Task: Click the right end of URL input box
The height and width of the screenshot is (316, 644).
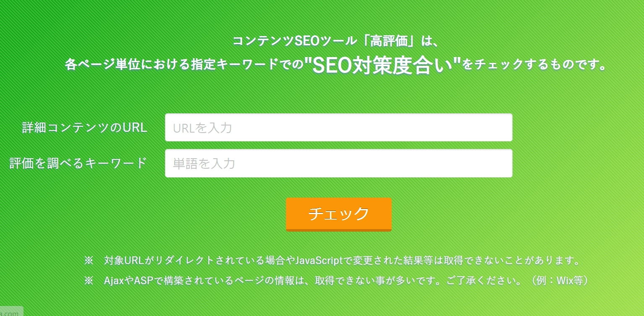Action: (504, 128)
